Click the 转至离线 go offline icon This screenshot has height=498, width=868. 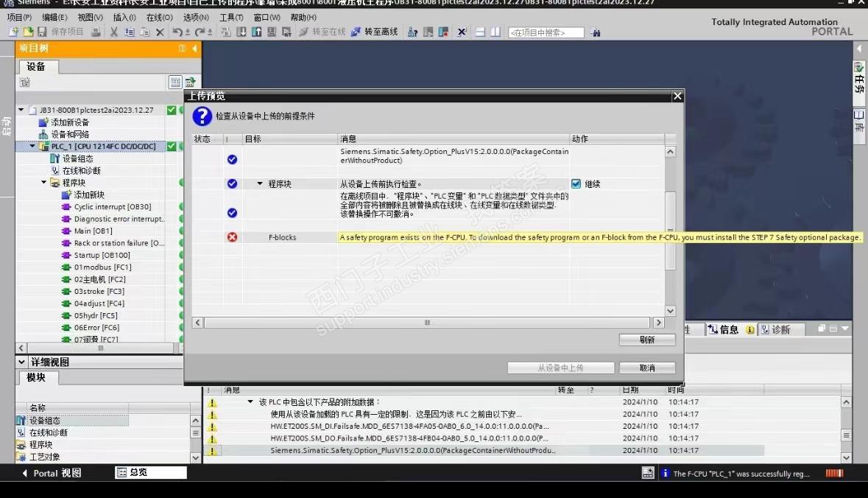pyautogui.click(x=356, y=32)
